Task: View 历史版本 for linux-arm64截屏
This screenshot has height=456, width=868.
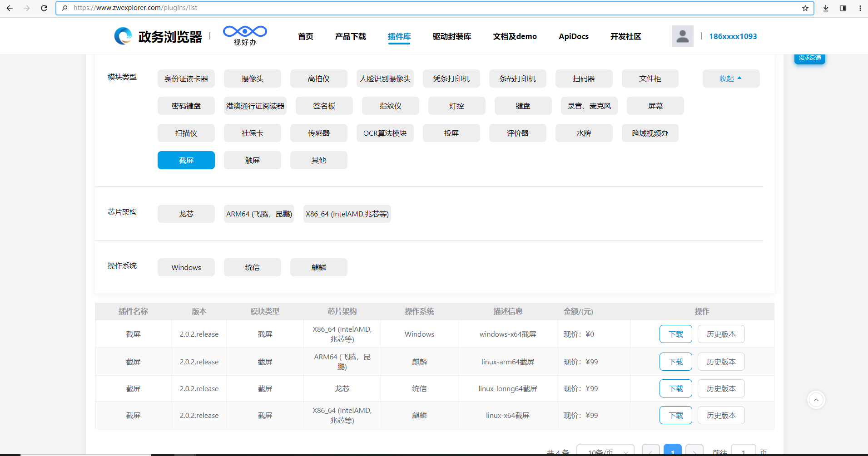Action: 721,362
